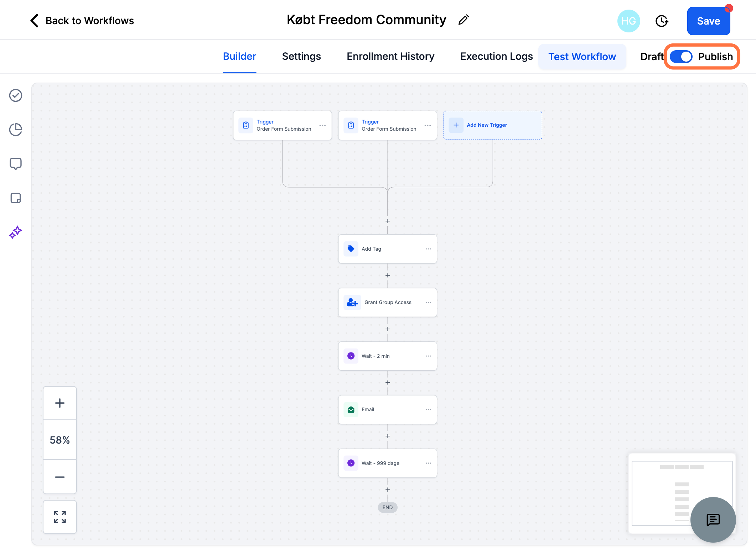Add step between Add Tag and Grant Group Access
This screenshot has width=756, height=554.
click(388, 276)
